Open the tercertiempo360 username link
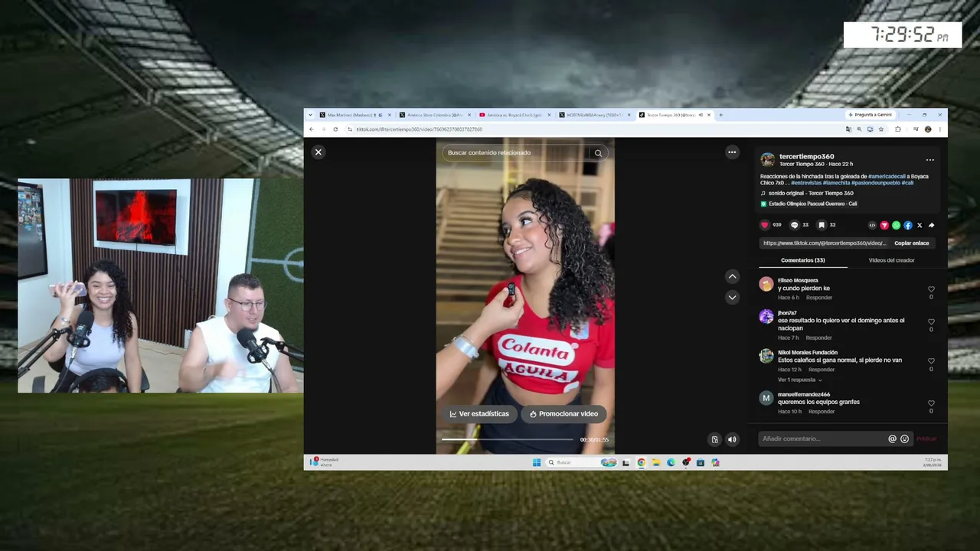The height and width of the screenshot is (551, 980). click(x=806, y=156)
